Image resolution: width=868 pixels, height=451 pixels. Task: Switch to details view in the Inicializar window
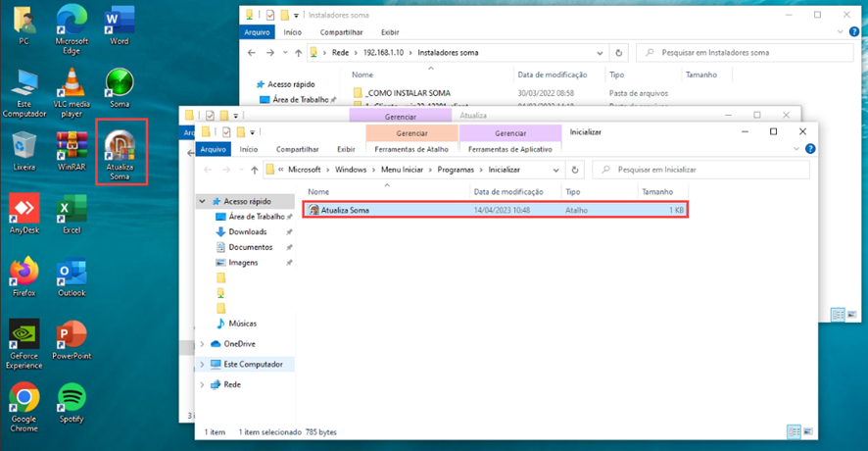coord(794,431)
